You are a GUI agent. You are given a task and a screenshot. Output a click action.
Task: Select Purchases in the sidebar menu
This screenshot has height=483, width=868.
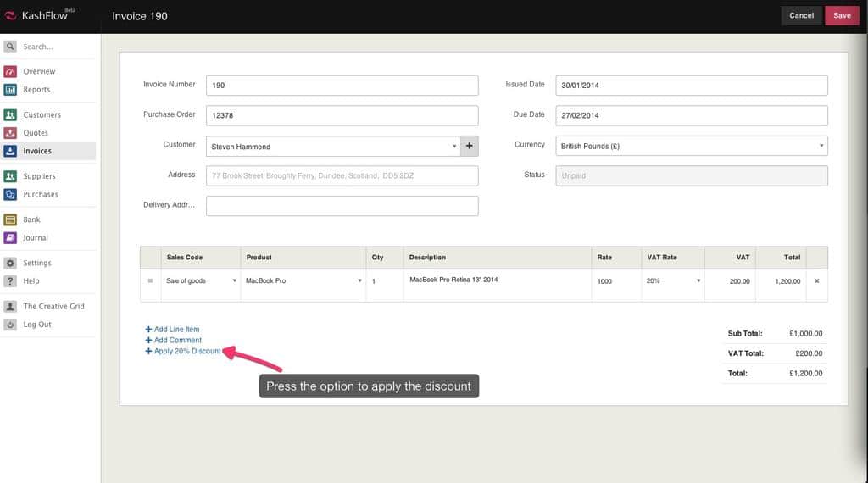[41, 194]
